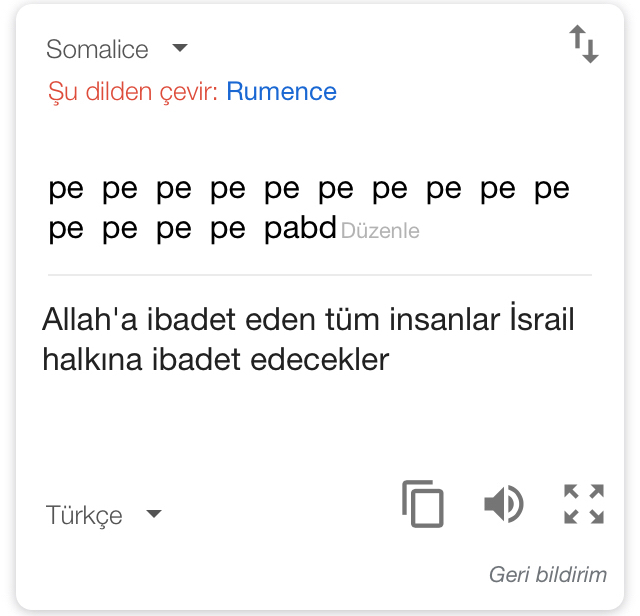The height and width of the screenshot is (616, 640).
Task: Copy the Turkish translation to clipboard
Action: click(x=422, y=504)
